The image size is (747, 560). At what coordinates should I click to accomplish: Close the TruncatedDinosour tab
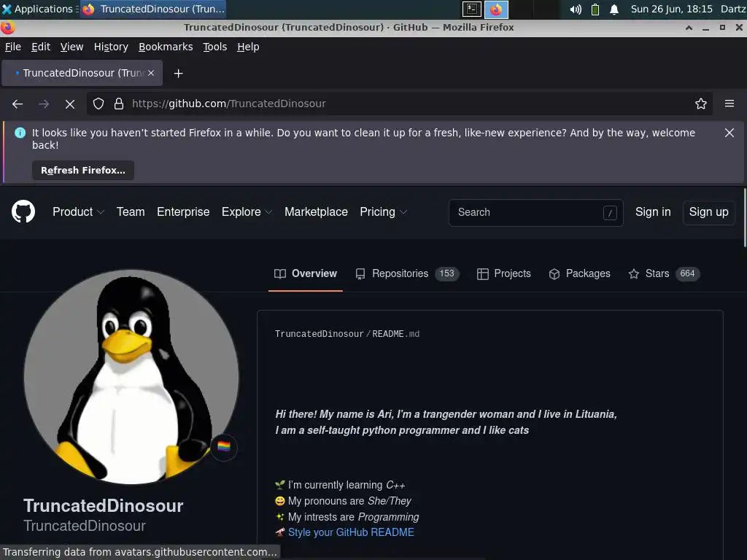pos(151,73)
